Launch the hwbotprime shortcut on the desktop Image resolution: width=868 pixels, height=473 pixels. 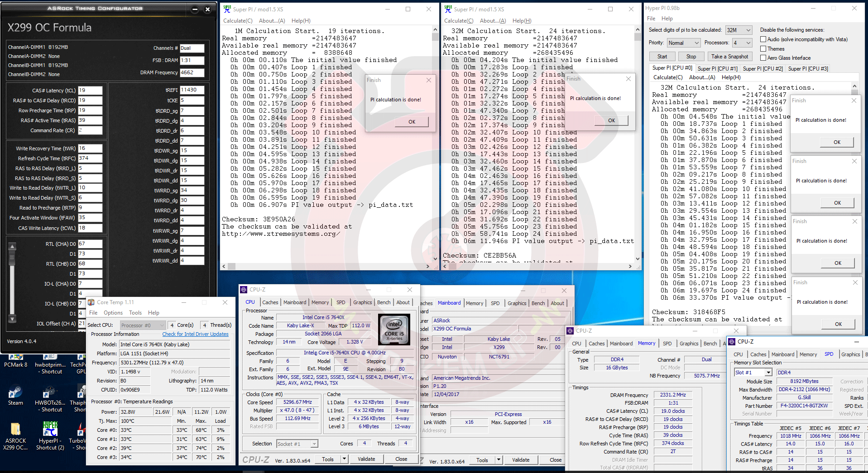(50, 360)
